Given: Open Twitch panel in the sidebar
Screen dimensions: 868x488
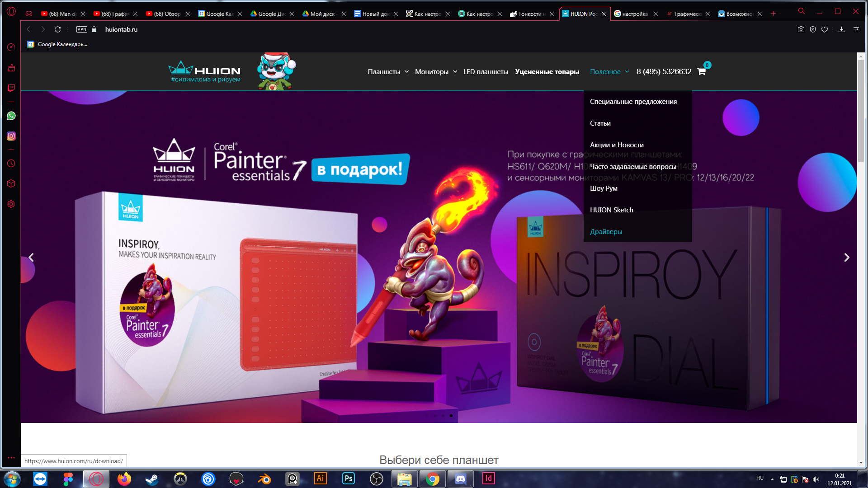Looking at the screenshot, I should pyautogui.click(x=11, y=88).
